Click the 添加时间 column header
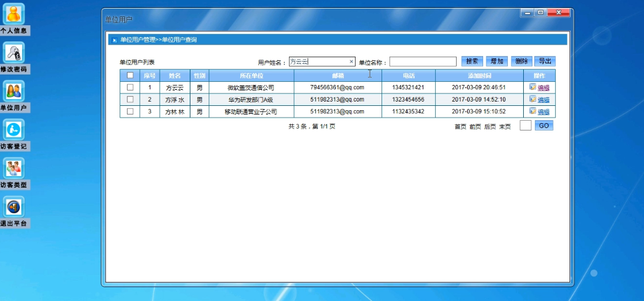 479,76
